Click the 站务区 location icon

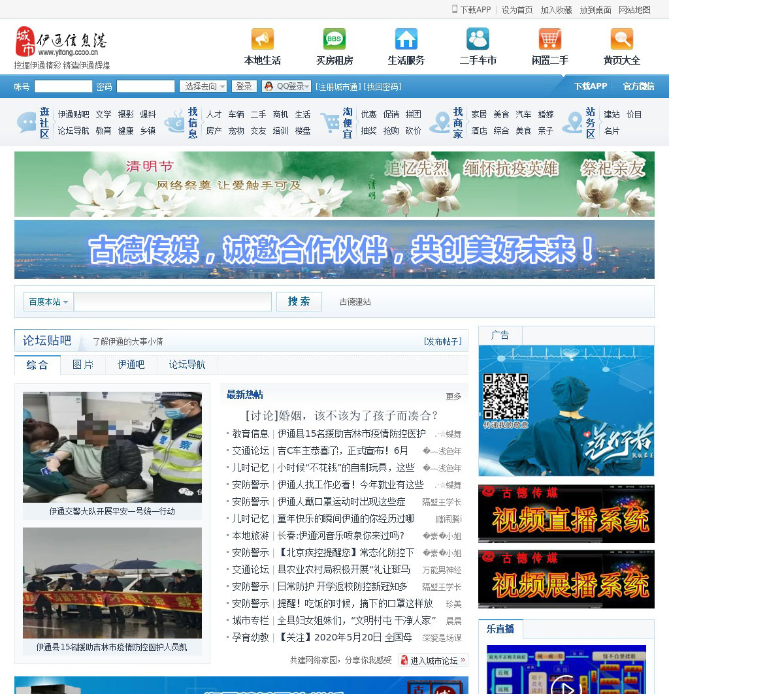click(x=572, y=123)
